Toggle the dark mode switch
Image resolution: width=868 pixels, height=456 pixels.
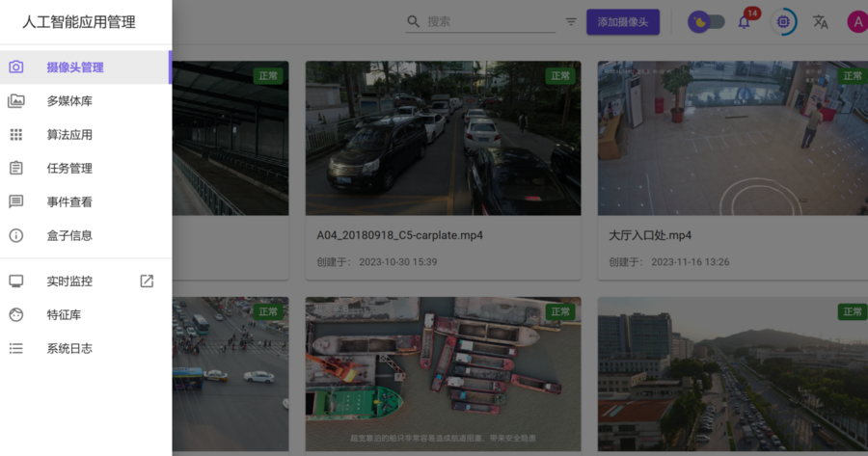(x=706, y=21)
